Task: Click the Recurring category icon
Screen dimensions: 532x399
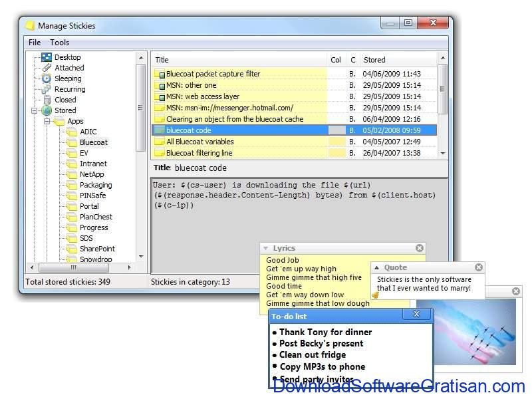Action: (46, 89)
